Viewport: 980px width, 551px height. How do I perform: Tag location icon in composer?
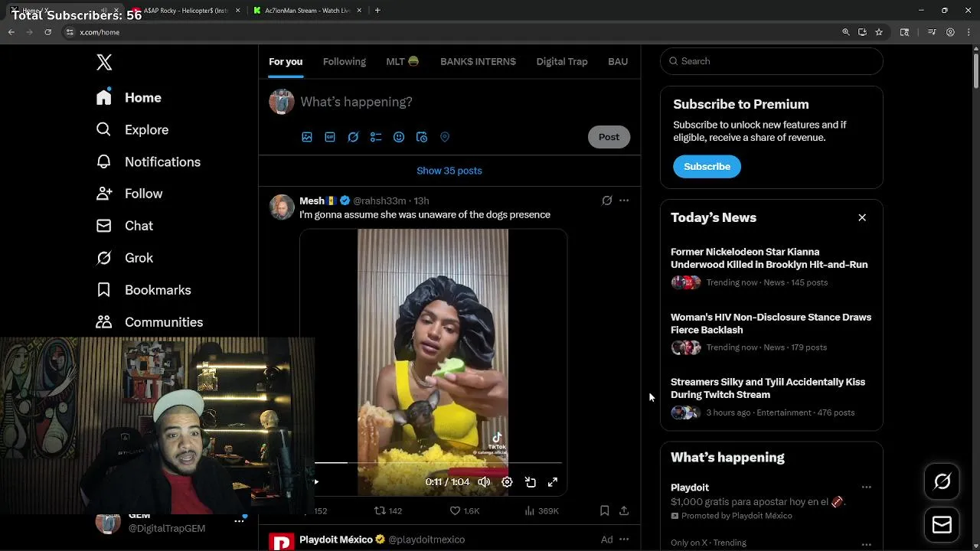pos(445,137)
